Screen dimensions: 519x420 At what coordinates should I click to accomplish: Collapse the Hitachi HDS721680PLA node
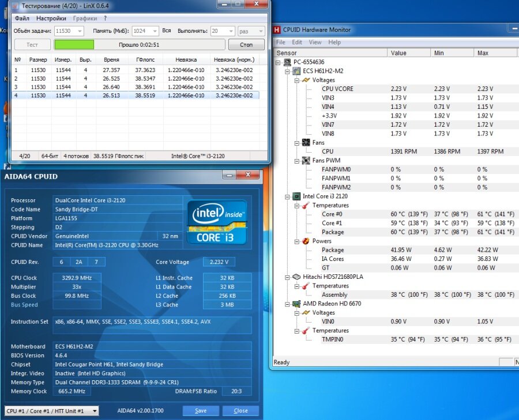click(287, 277)
